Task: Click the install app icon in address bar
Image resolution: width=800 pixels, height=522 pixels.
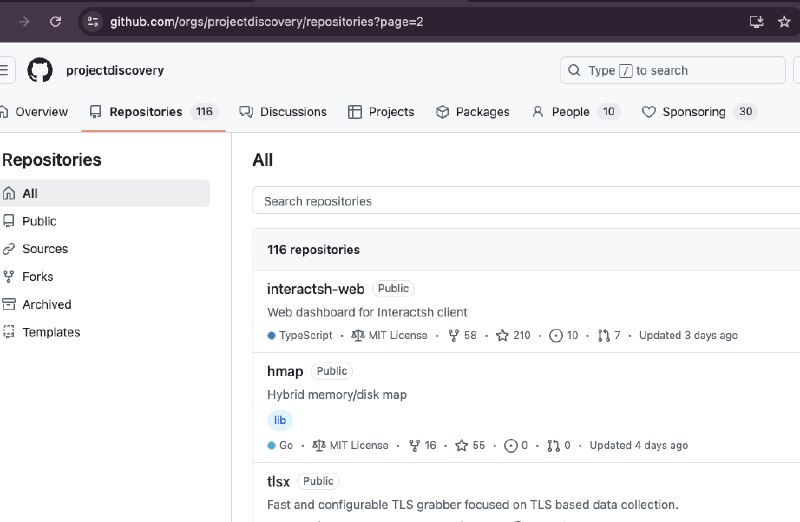Action: tap(757, 21)
